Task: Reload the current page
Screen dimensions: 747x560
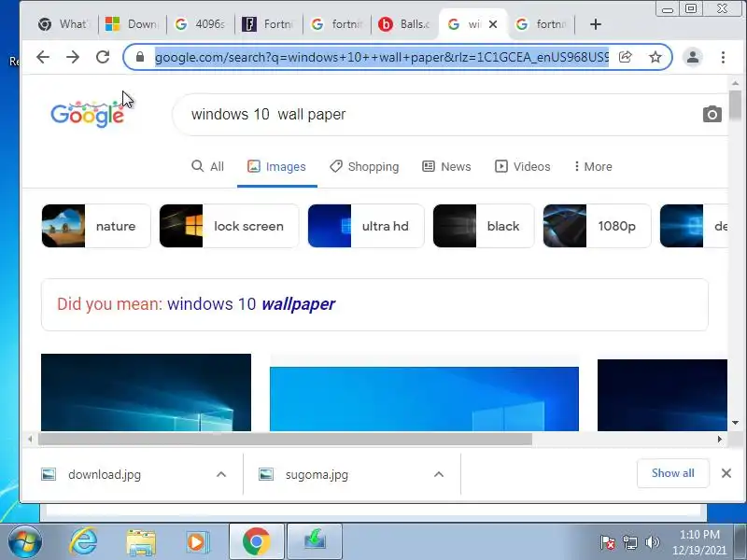Action: [103, 57]
